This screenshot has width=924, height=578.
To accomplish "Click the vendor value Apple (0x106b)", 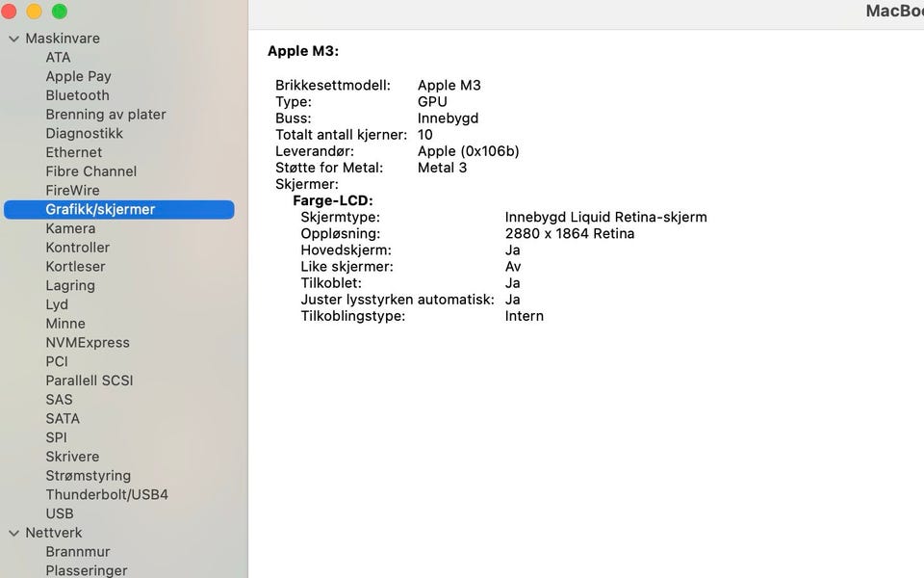I will [x=468, y=151].
